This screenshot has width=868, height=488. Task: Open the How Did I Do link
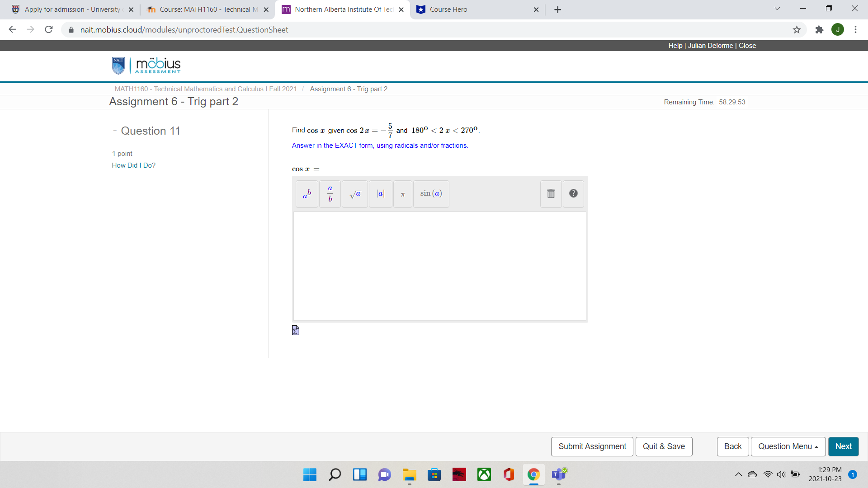pos(133,165)
